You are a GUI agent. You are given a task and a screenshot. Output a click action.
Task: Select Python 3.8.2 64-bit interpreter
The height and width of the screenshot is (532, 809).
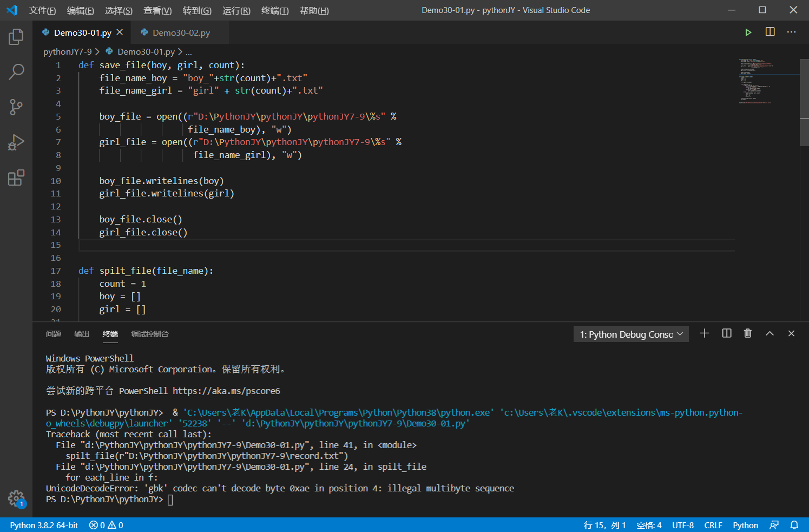44,525
